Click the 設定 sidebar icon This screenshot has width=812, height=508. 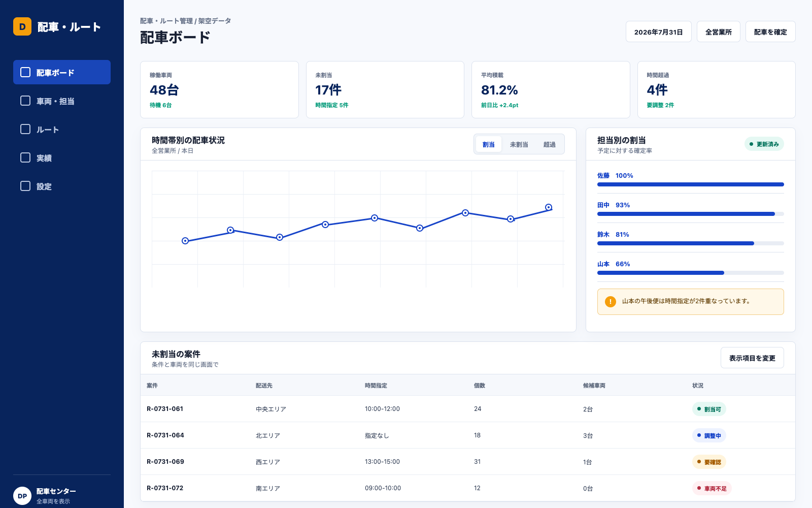[x=25, y=186]
